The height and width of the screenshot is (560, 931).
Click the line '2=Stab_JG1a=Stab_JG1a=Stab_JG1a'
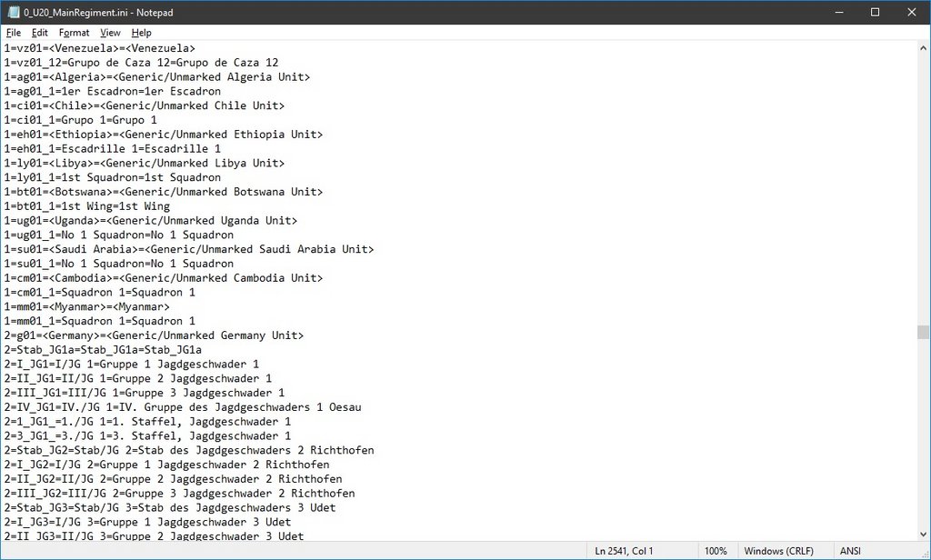point(103,350)
